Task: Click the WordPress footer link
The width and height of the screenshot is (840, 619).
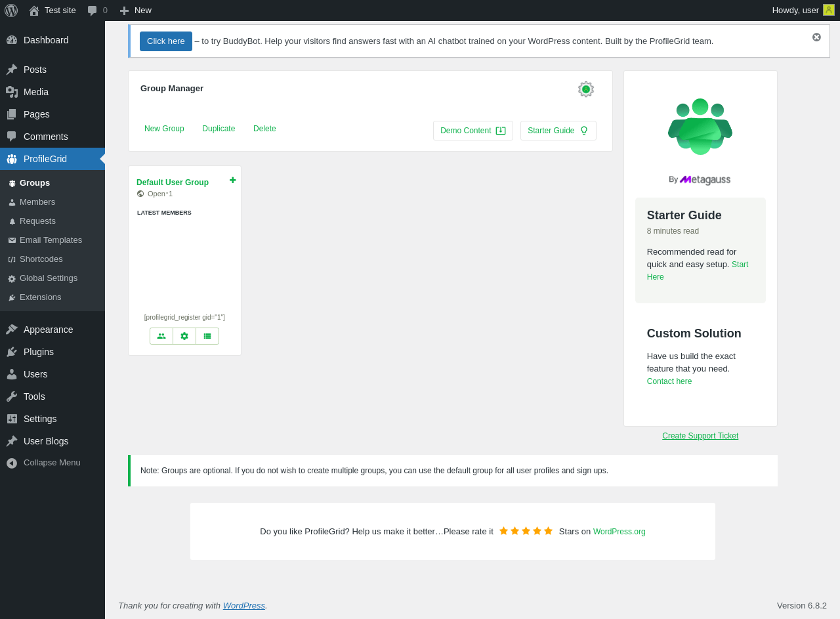Action: click(x=244, y=605)
